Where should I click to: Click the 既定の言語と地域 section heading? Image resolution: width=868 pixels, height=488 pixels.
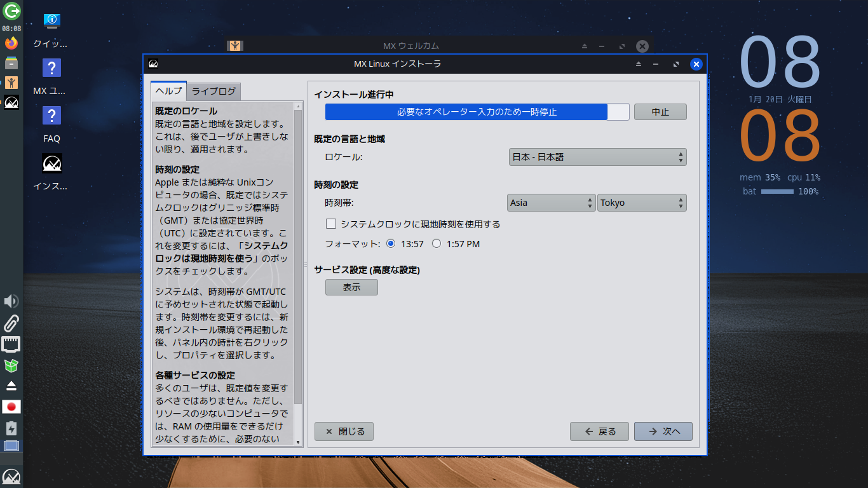click(349, 139)
